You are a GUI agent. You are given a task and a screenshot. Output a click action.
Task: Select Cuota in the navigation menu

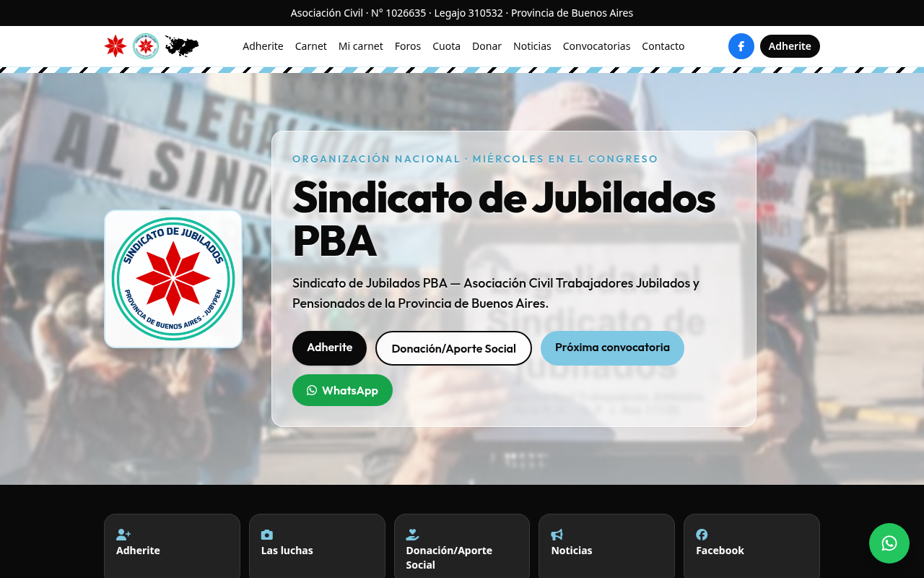(447, 46)
